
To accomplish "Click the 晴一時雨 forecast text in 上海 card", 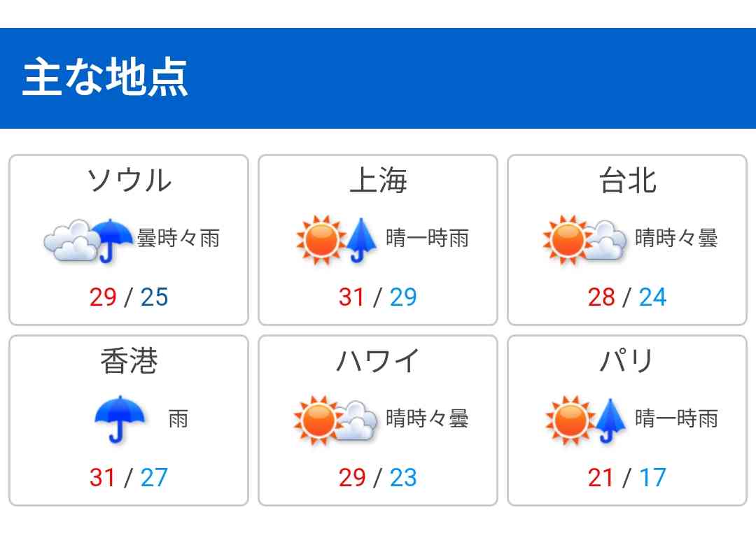I will tap(427, 238).
